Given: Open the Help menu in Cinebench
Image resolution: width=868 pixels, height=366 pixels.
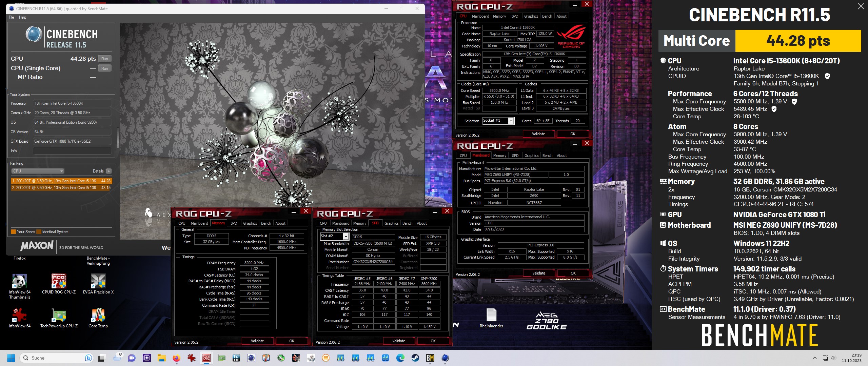Looking at the screenshot, I should [22, 17].
